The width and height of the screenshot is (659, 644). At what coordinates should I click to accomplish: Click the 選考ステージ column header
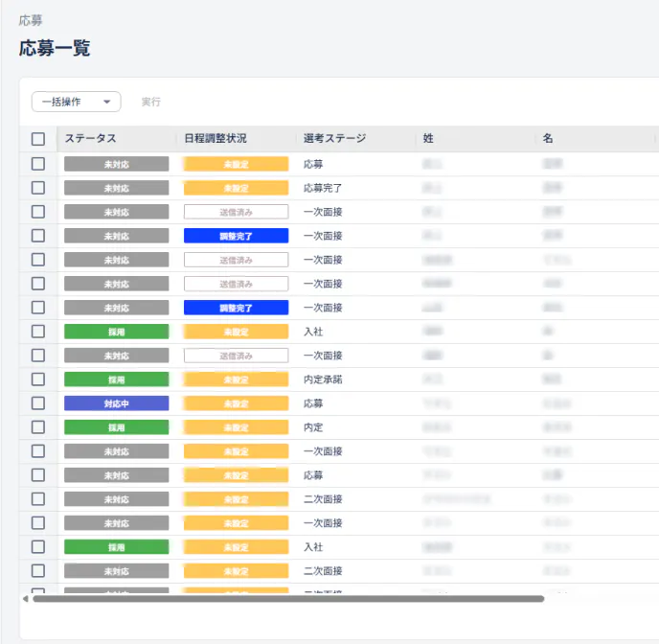[335, 139]
